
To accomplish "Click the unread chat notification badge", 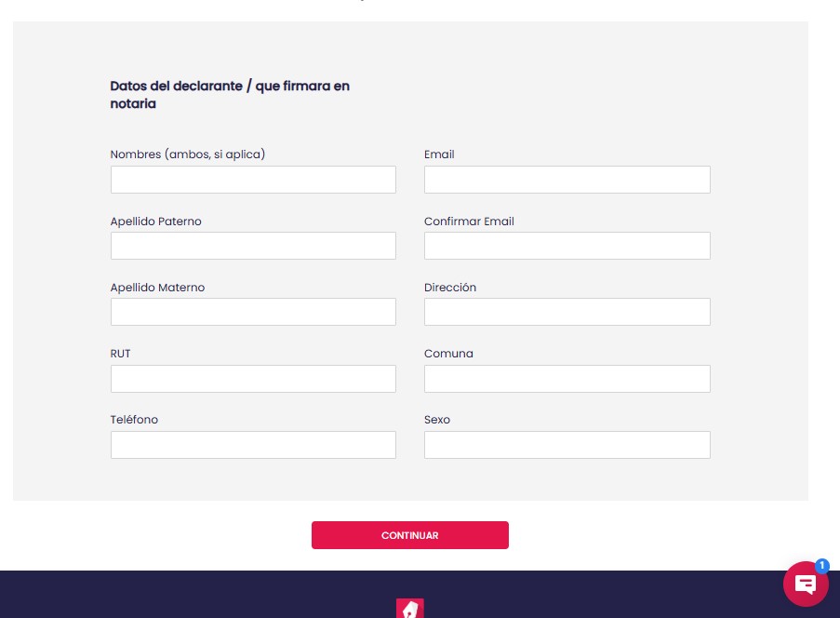I will coord(820,566).
